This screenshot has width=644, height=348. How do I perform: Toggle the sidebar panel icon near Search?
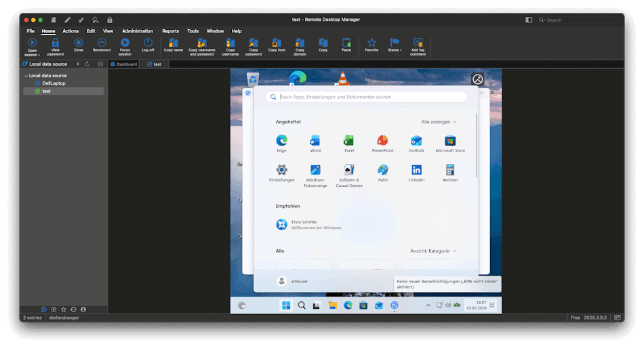pos(529,20)
